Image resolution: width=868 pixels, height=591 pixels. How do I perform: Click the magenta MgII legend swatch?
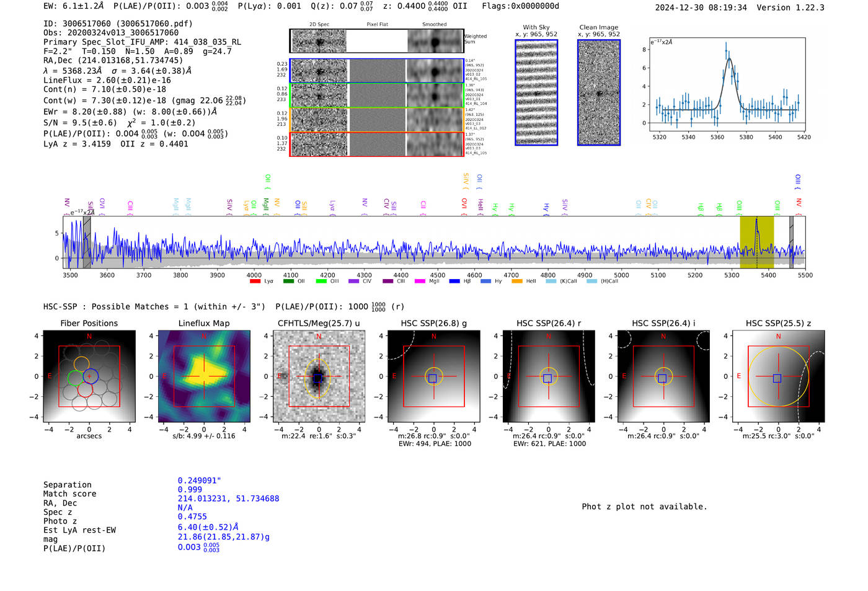coord(420,282)
